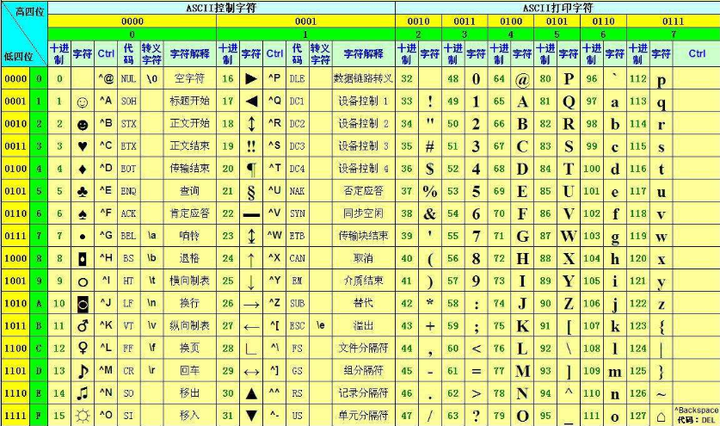Viewport: 720px width, 426px height.
Task: Click the '数据链路转义' description cell
Action: pyautogui.click(x=363, y=78)
